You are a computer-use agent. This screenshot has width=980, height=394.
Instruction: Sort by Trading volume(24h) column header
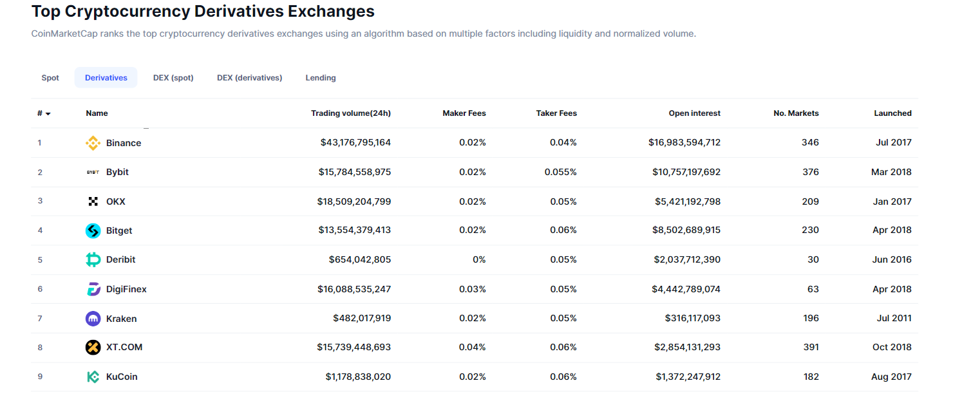pos(351,113)
